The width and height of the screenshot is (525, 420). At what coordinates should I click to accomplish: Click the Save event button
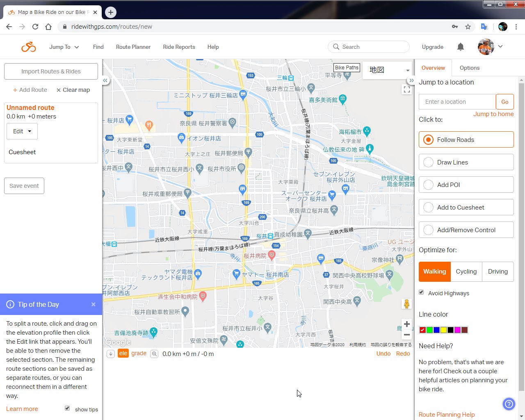coord(24,186)
